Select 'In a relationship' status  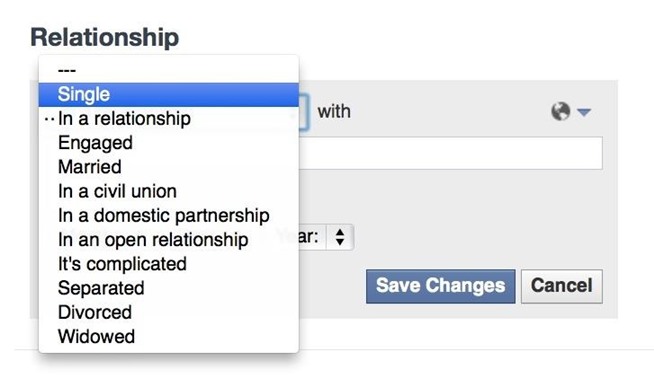coord(169,118)
